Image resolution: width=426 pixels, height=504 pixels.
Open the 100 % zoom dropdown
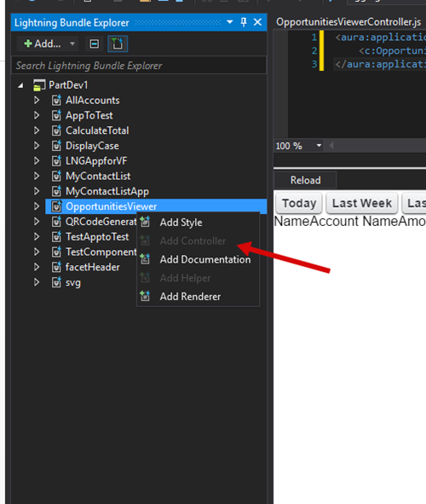click(319, 146)
